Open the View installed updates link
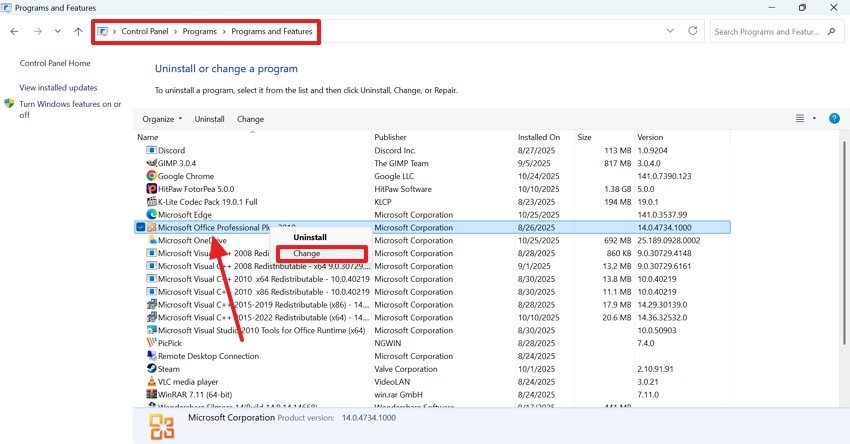Viewport: 850px width, 444px height. point(59,87)
